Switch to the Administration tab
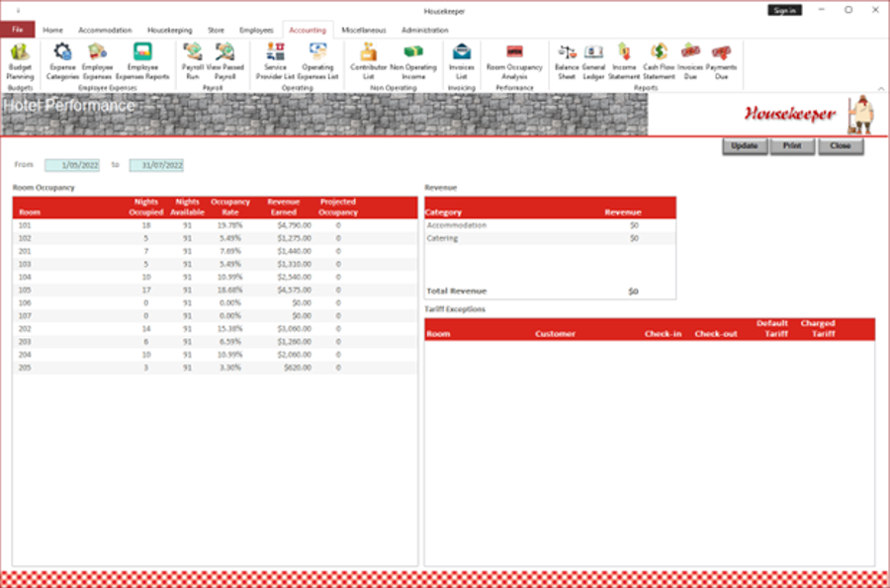Viewport: 890px width, 588px height. pyautogui.click(x=424, y=30)
